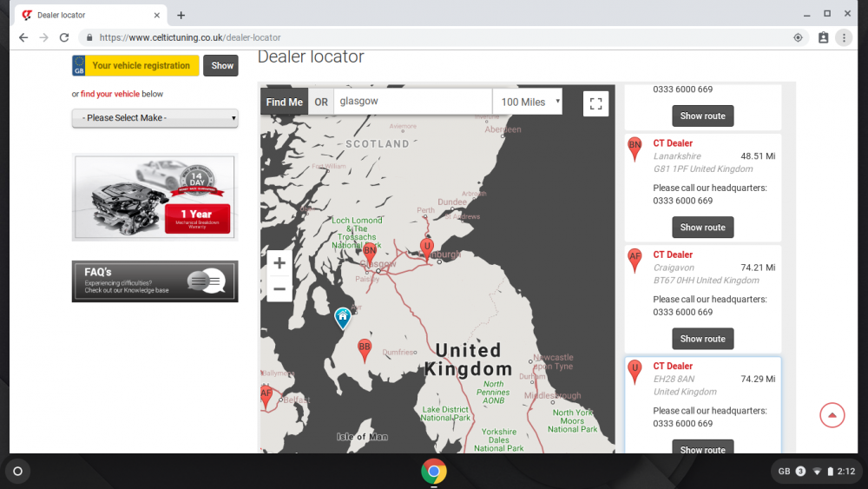Click the BB dealer pin on map
The width and height of the screenshot is (868, 489).
coord(365,350)
